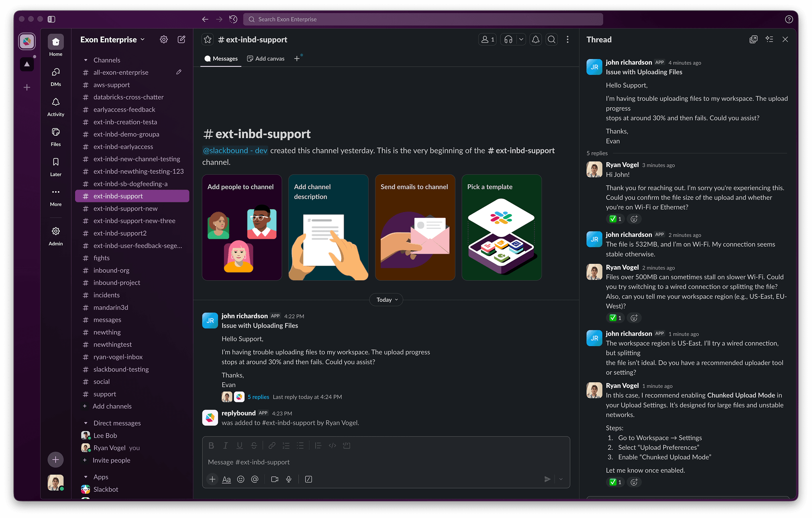The height and width of the screenshot is (518, 812).
Task: Collapse the Direct messages section
Action: pyautogui.click(x=86, y=423)
